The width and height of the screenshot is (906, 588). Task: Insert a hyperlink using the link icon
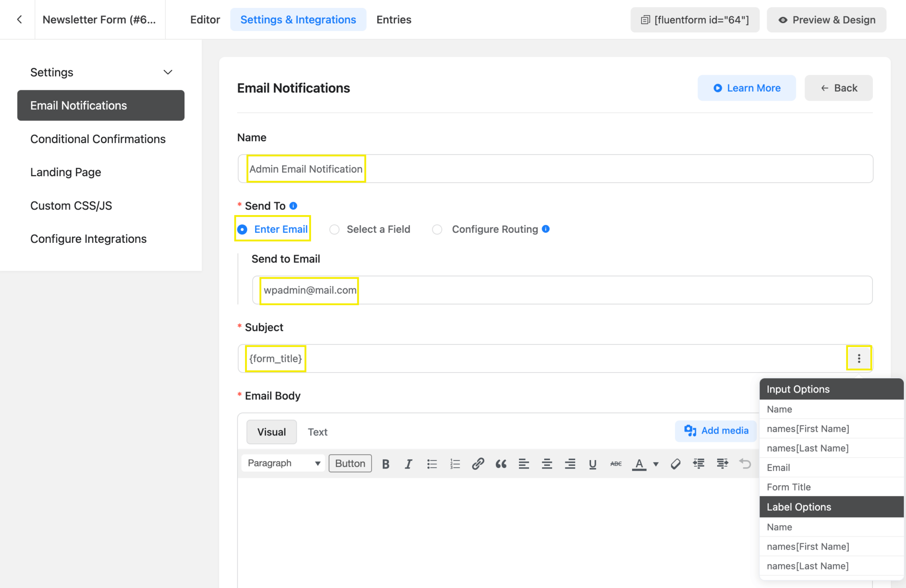click(478, 463)
